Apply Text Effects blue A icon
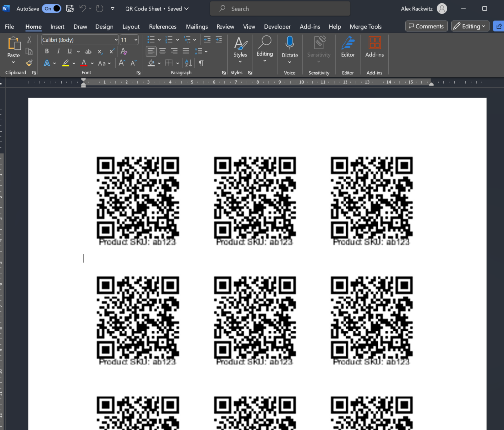Viewport: 504px width, 430px height. coord(47,63)
